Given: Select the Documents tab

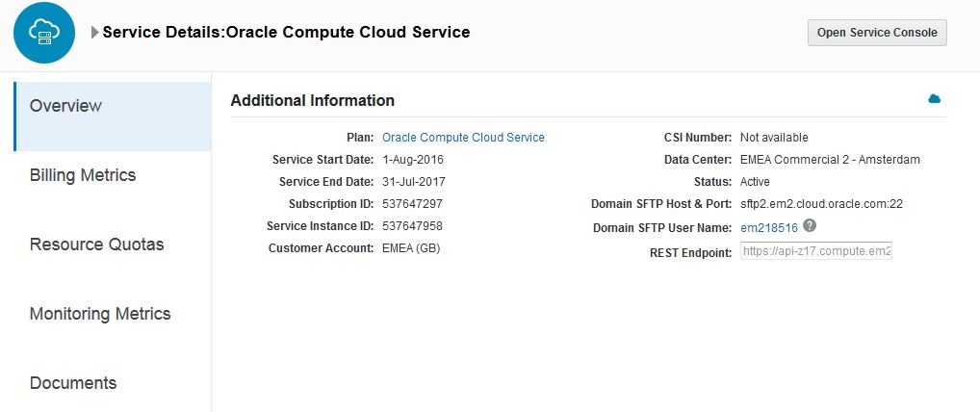Looking at the screenshot, I should [x=113, y=382].
